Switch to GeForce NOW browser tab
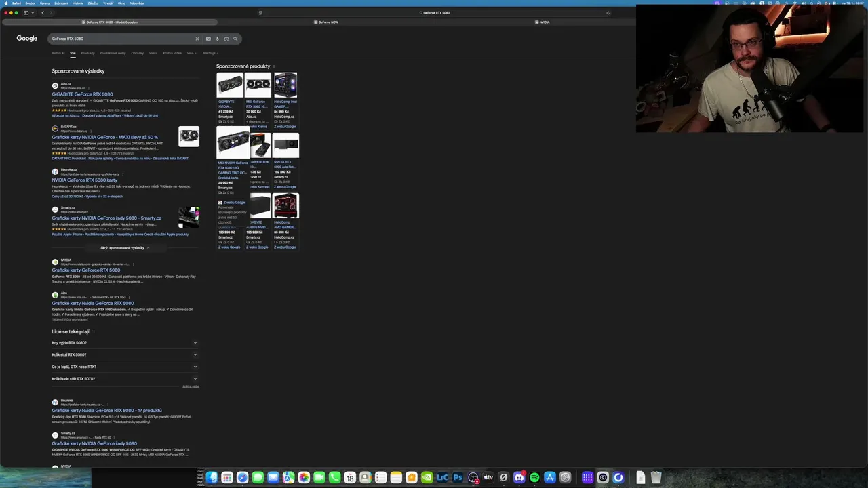This screenshot has height=488, width=868. pos(326,22)
